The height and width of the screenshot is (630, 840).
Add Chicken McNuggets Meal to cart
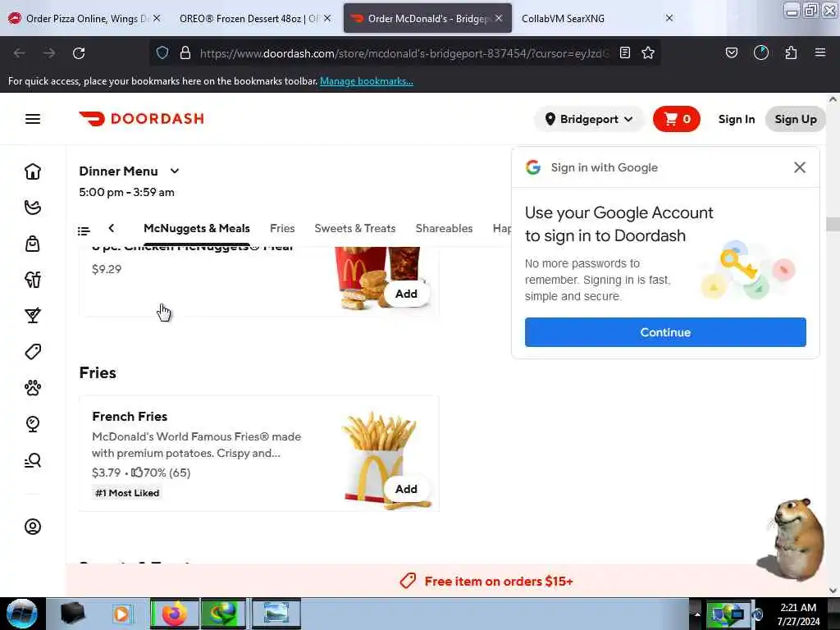(406, 294)
